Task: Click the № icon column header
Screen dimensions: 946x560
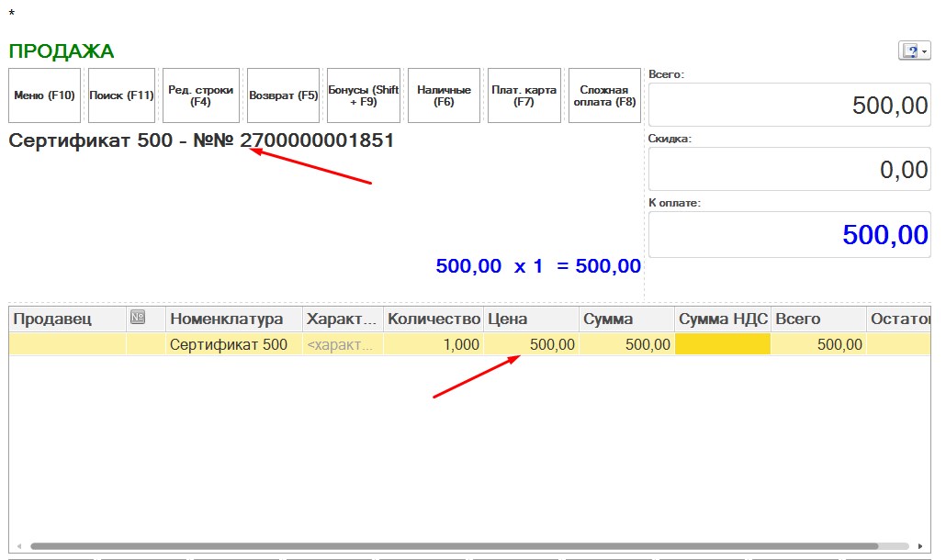Action: coord(145,319)
